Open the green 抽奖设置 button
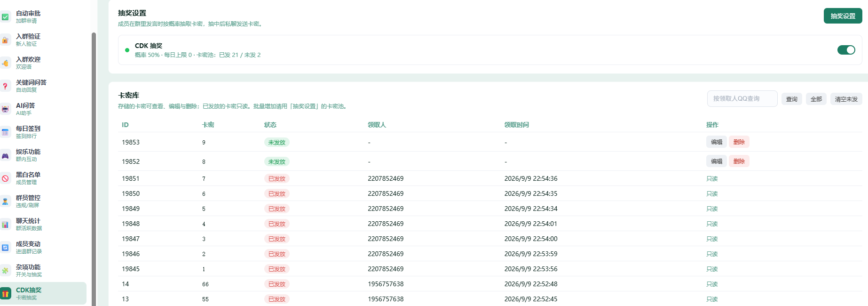 (x=843, y=16)
